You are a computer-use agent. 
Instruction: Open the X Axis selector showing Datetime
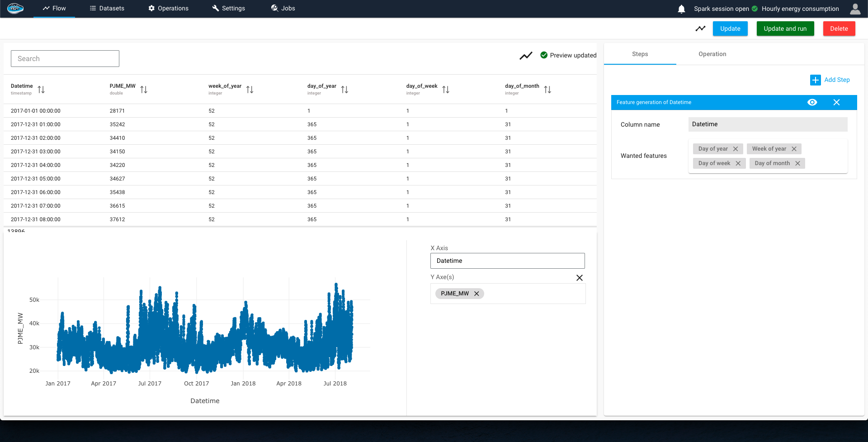[x=507, y=261]
